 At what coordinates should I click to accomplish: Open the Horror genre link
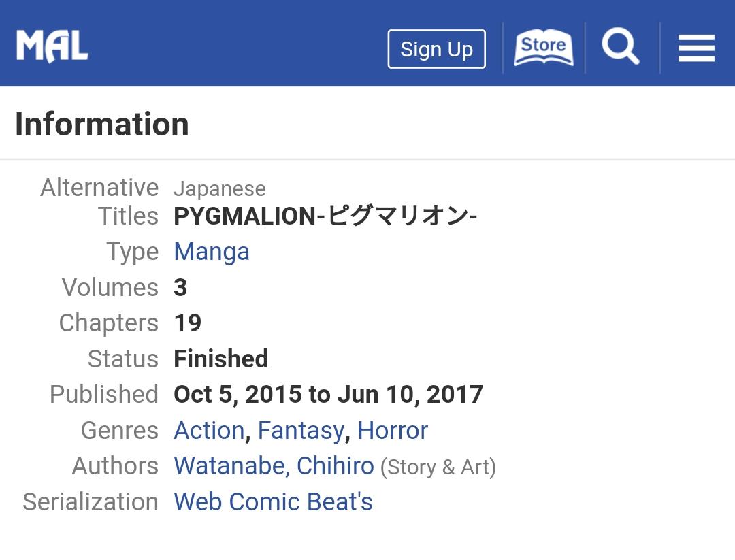tap(393, 430)
